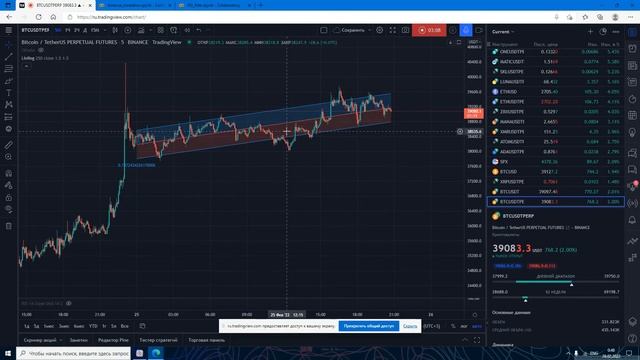The width and height of the screenshot is (640, 360).
Task: Select the Fibonacci retracement tool in left toolbar
Action: point(9,69)
